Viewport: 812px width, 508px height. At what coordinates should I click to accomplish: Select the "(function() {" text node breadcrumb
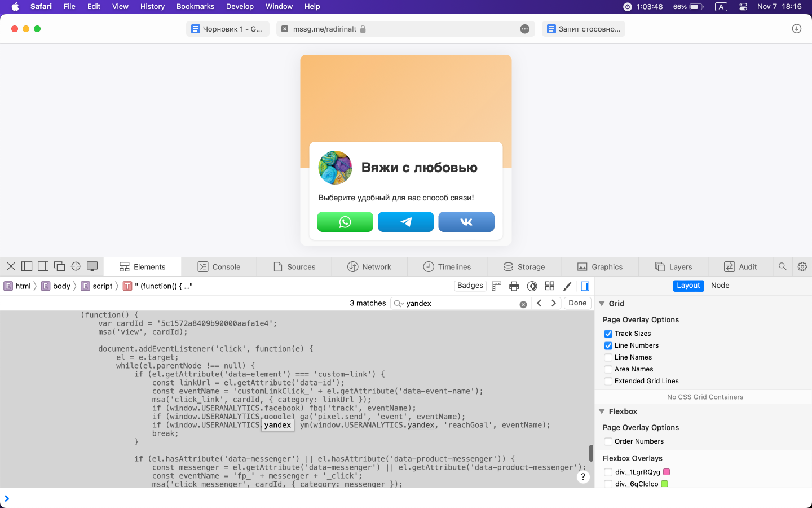[x=158, y=286]
